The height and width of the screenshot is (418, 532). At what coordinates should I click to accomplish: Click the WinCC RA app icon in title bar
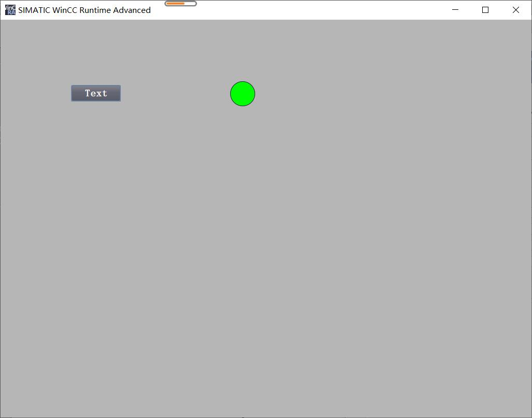(x=10, y=10)
